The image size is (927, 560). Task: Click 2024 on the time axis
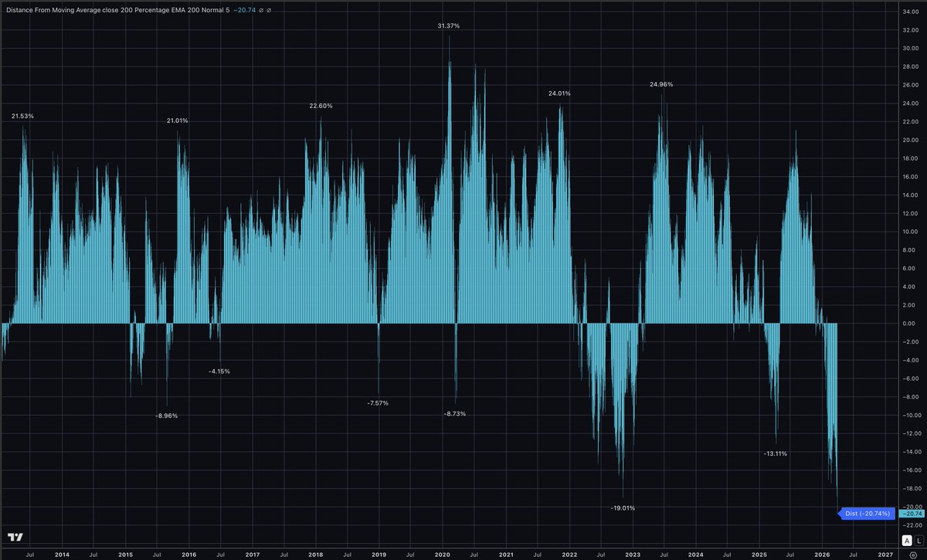pyautogui.click(x=696, y=555)
